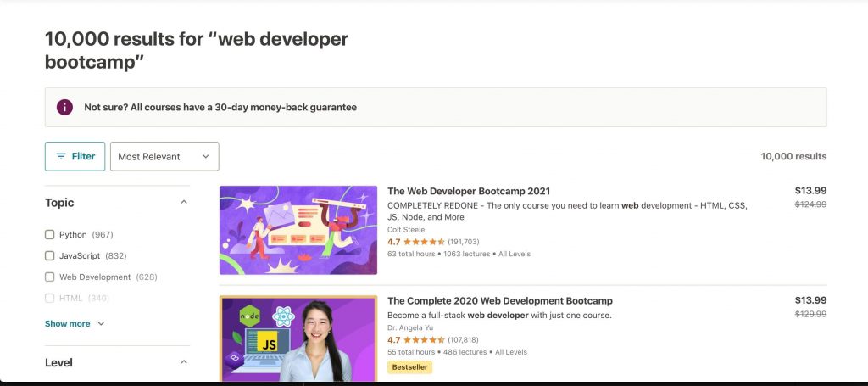Open the Filter button
This screenshot has height=386, width=868.
pyautogui.click(x=75, y=156)
